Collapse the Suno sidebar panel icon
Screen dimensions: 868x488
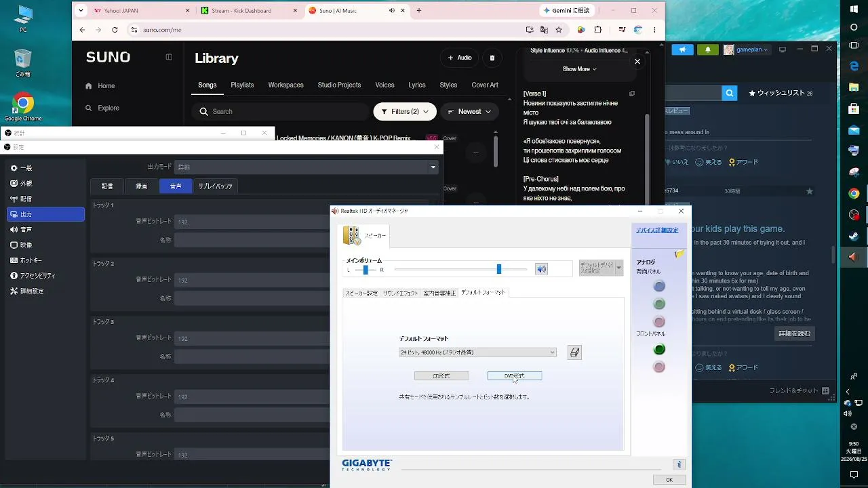[x=169, y=58]
